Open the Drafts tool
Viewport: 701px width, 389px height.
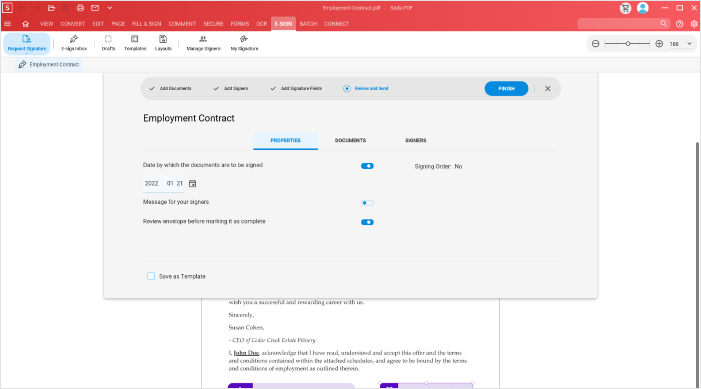pos(108,43)
